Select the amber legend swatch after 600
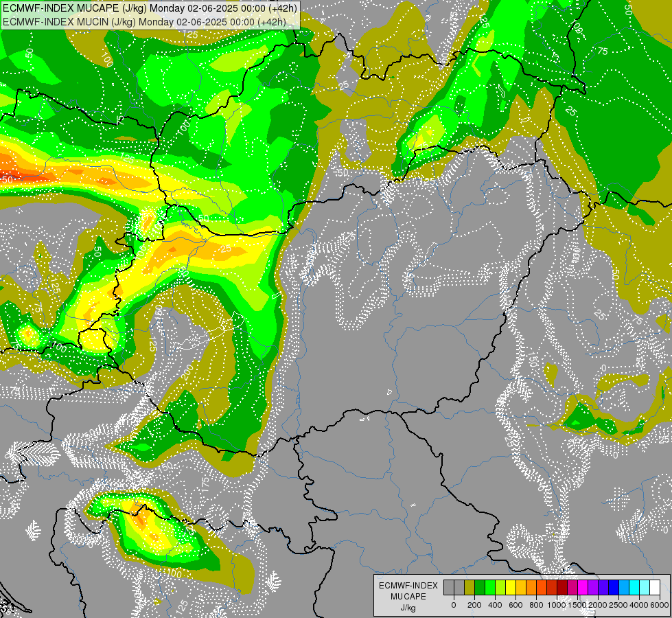The width and height of the screenshot is (672, 618). (x=521, y=587)
